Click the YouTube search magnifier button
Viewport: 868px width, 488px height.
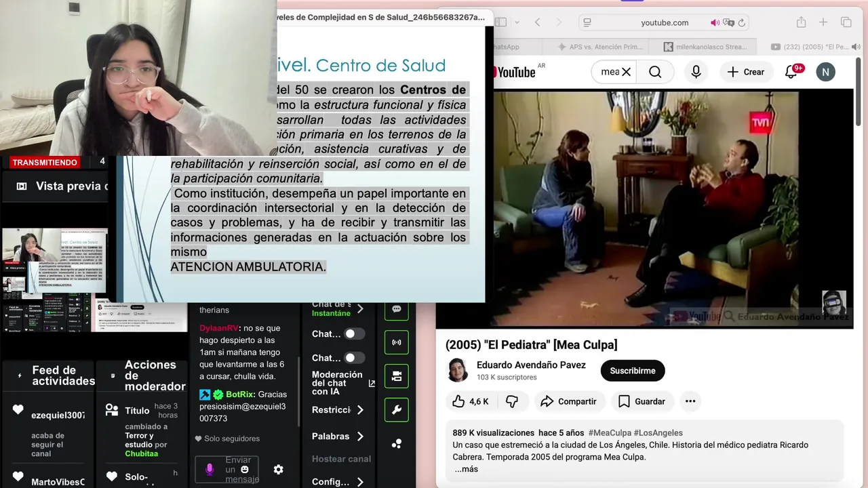[x=655, y=72]
